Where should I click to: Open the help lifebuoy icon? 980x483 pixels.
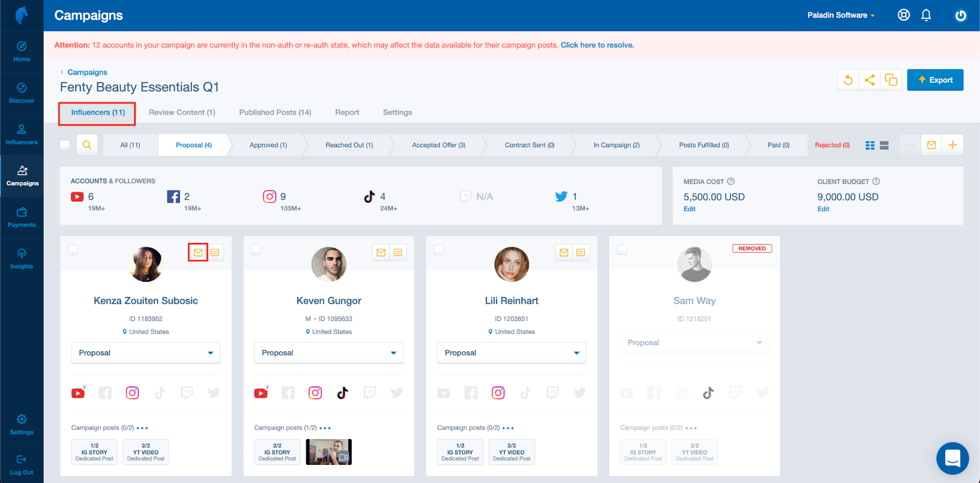904,15
